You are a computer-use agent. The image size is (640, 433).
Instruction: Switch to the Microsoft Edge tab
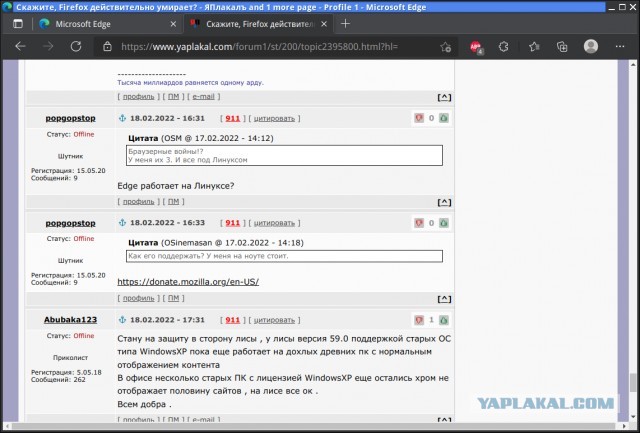(x=108, y=24)
